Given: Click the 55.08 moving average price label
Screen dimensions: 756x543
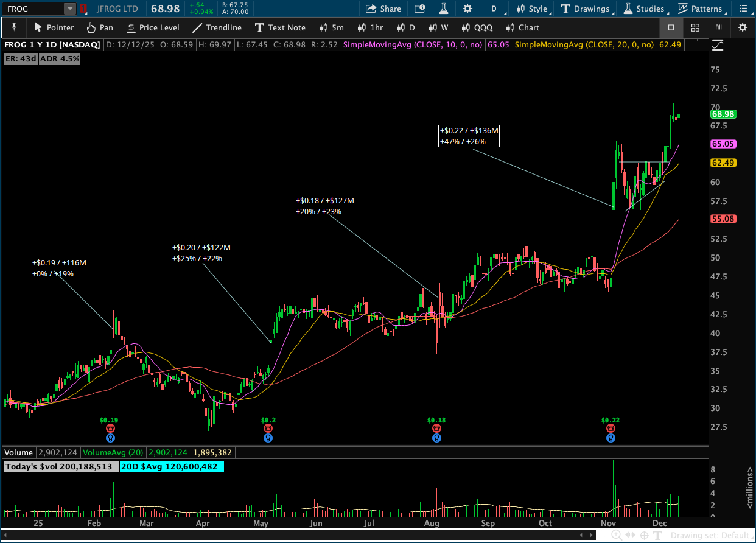Looking at the screenshot, I should tap(723, 219).
